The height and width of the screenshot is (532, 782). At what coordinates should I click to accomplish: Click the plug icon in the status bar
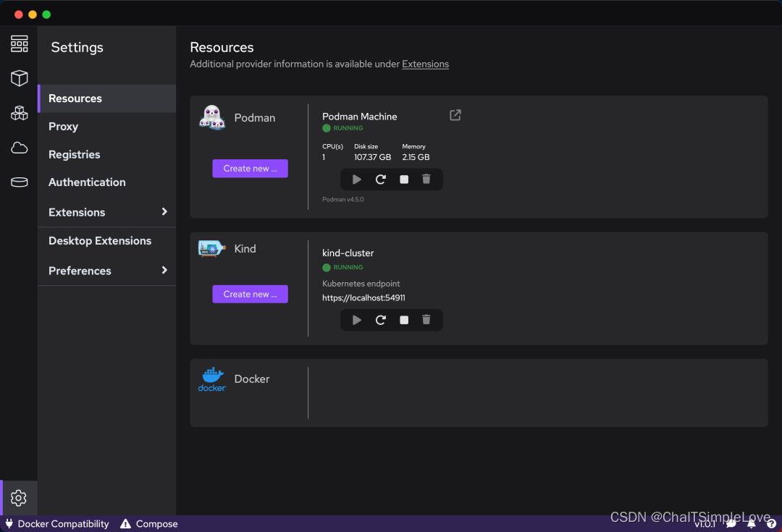9,523
